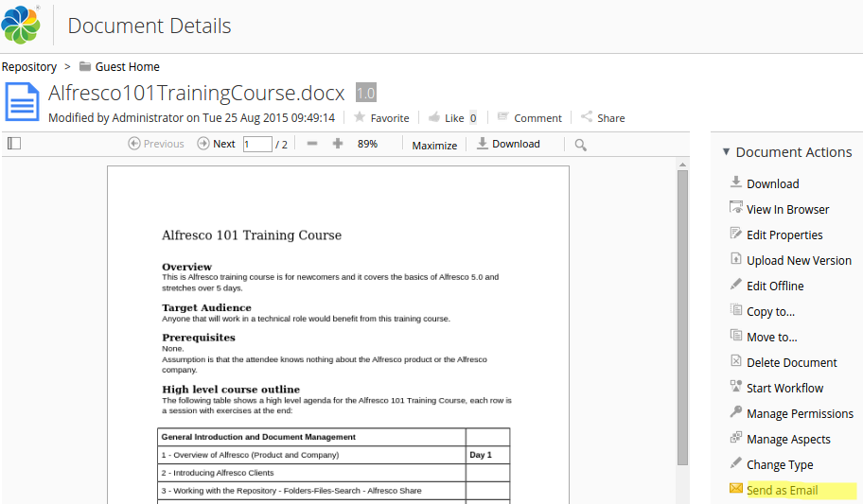Click the 'Day 1' table cell
Image resolution: width=863 pixels, height=504 pixels.
[487, 455]
